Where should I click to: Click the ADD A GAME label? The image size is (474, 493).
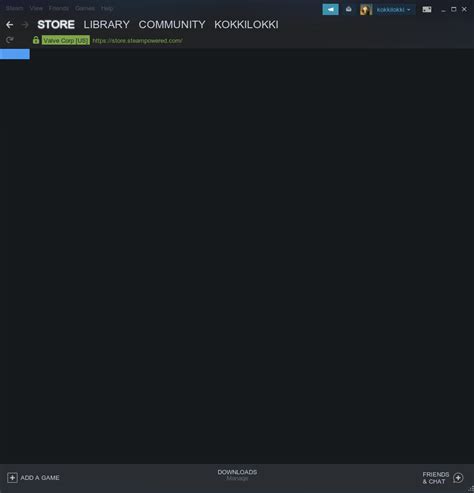pyautogui.click(x=40, y=478)
